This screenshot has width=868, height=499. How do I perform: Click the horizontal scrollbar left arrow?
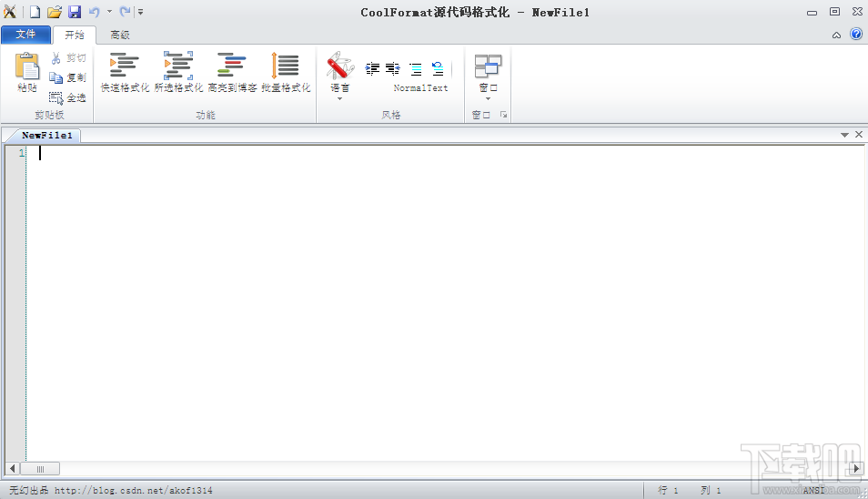click(x=12, y=469)
